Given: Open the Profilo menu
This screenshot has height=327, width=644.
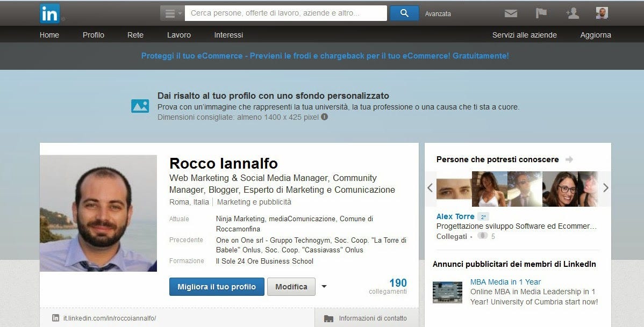Looking at the screenshot, I should click(x=93, y=35).
